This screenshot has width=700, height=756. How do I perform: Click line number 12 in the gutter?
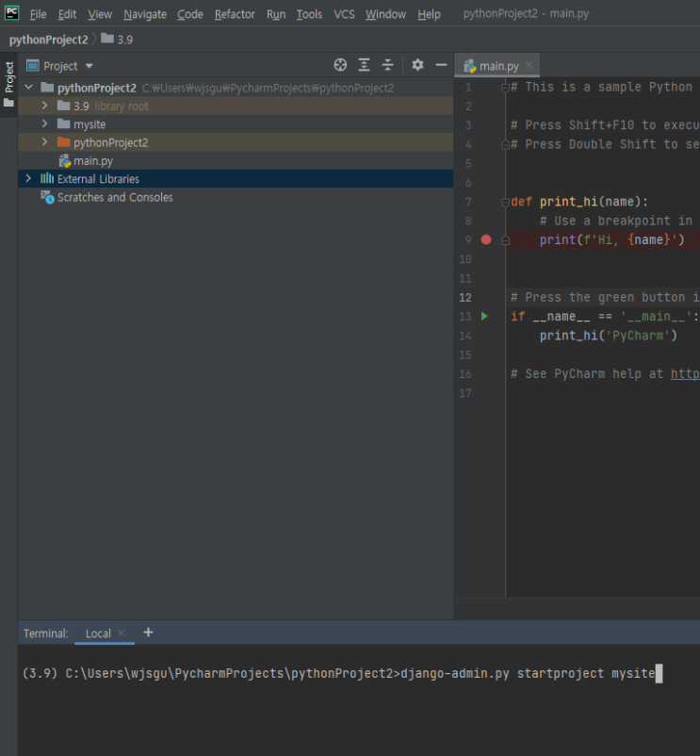click(464, 298)
